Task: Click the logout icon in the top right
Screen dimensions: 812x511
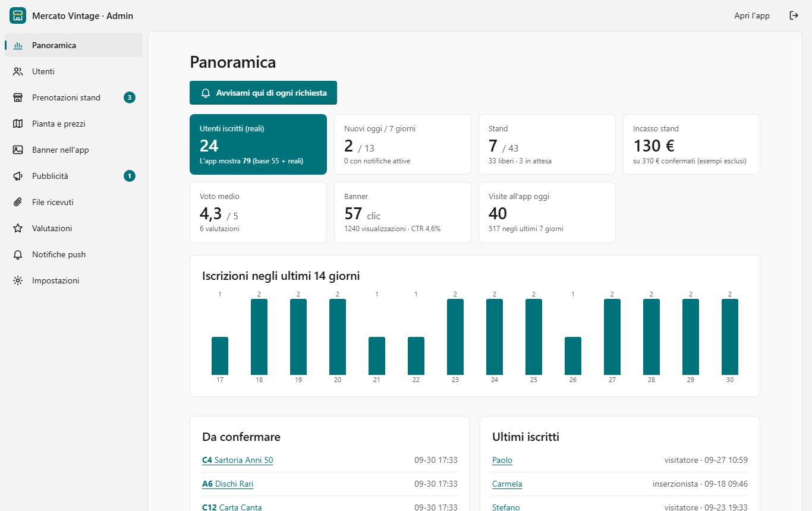Action: pyautogui.click(x=794, y=15)
